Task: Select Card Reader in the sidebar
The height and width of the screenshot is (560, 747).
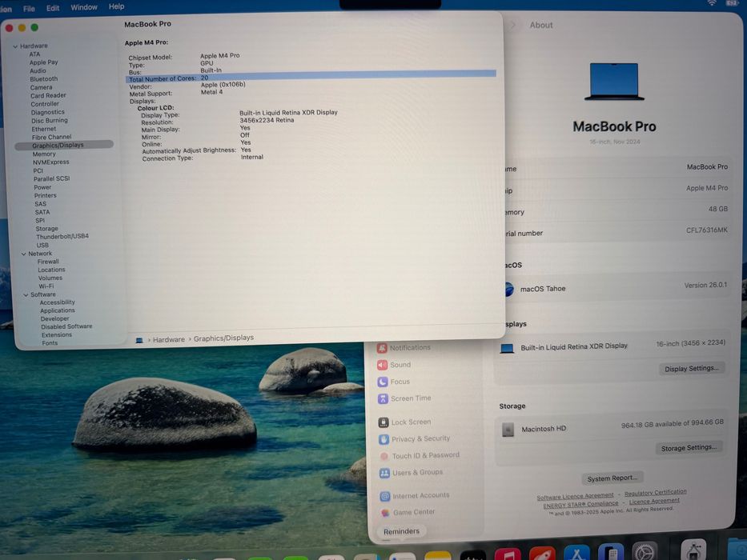Action: pos(48,96)
